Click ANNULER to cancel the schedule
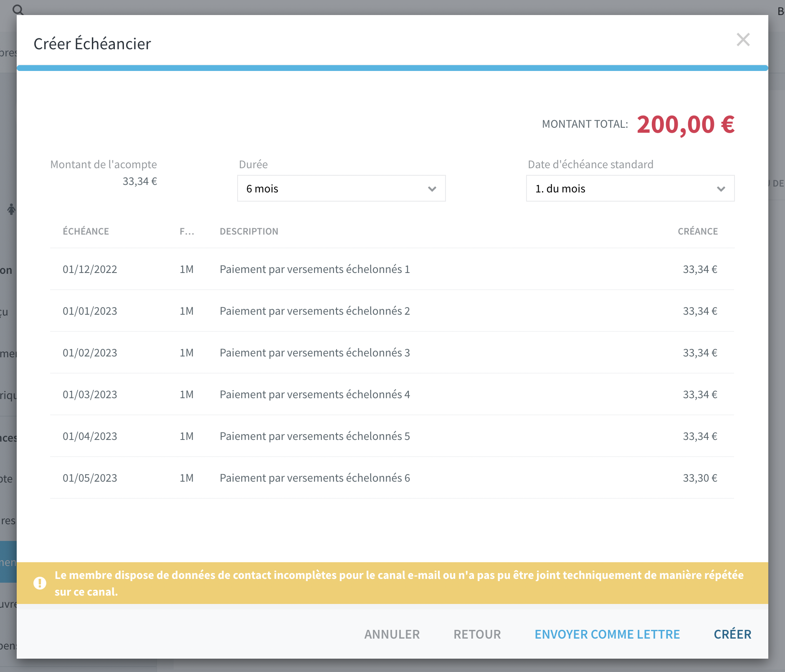 (x=392, y=634)
